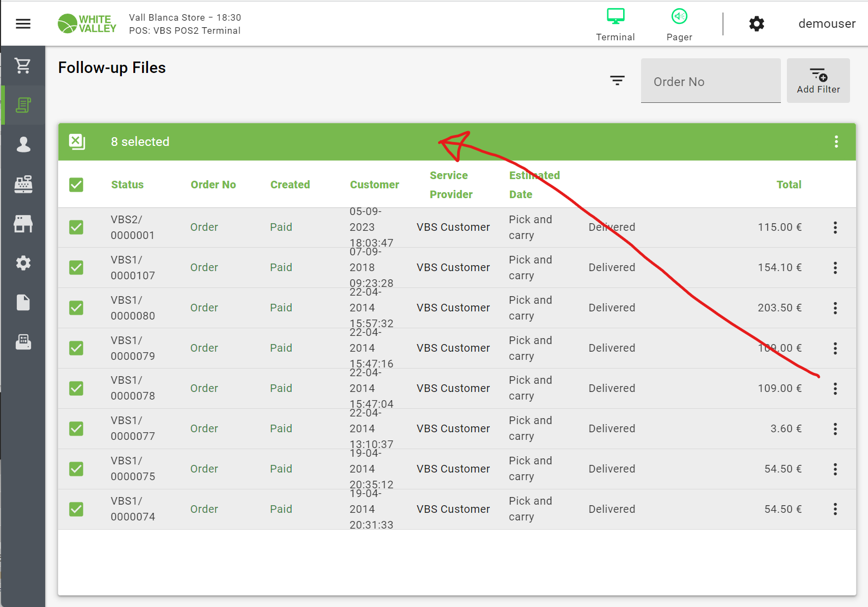This screenshot has height=607, width=868.
Task: Open the customer profile sidebar icon
Action: click(x=23, y=144)
